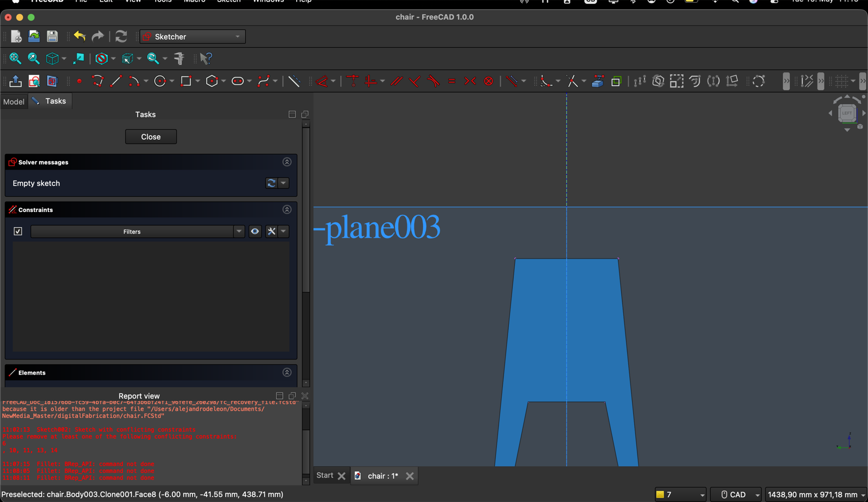Open the measure caliper tool
Image resolution: width=868 pixels, height=502 pixels.
[179, 58]
